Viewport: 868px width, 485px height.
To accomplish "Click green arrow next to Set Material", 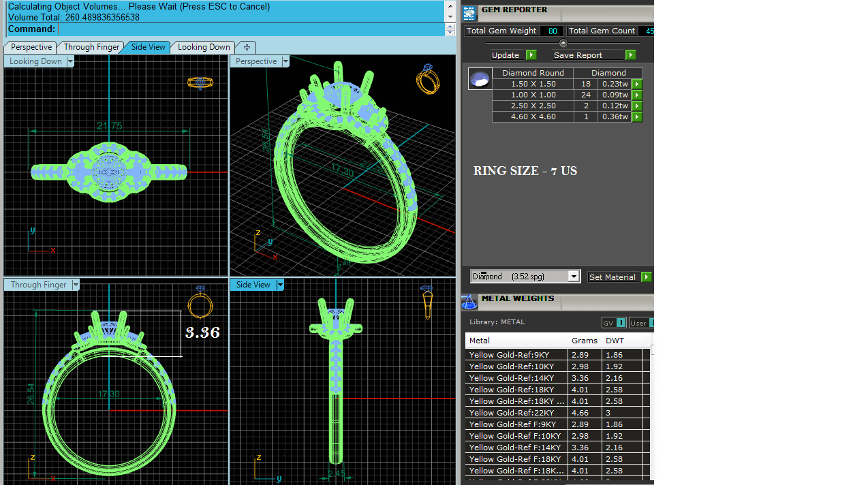I will 646,277.
